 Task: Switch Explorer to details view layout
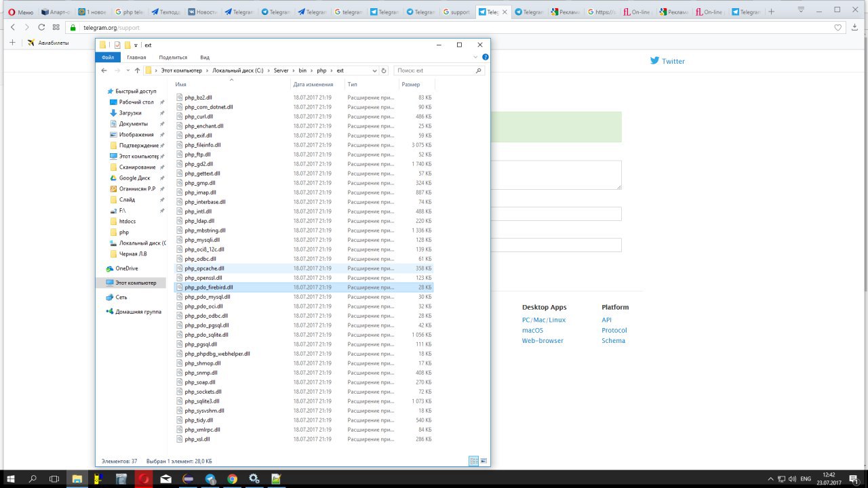pos(473,461)
